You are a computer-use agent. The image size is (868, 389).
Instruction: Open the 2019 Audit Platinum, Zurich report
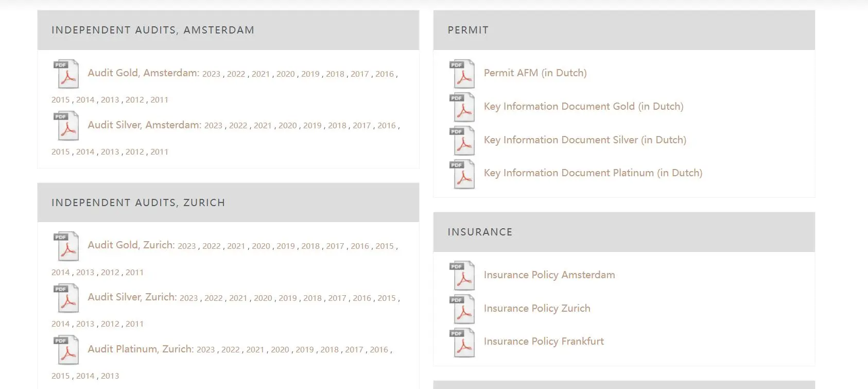(x=304, y=350)
